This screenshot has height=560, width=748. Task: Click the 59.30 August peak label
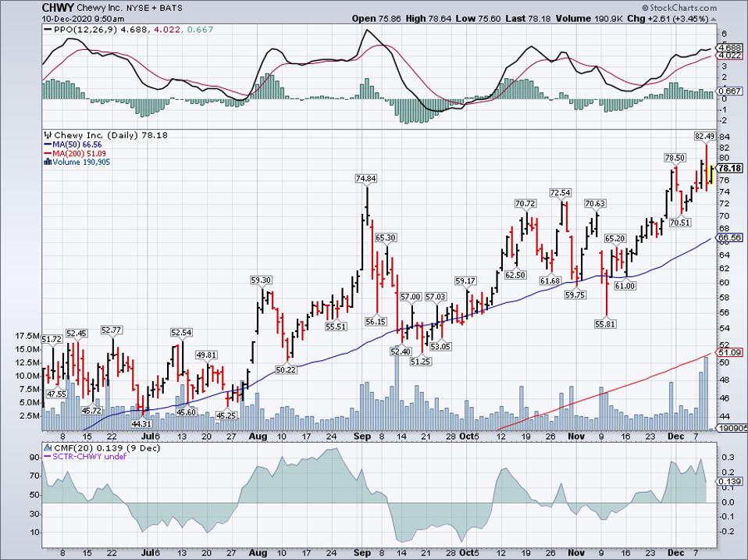coord(261,280)
